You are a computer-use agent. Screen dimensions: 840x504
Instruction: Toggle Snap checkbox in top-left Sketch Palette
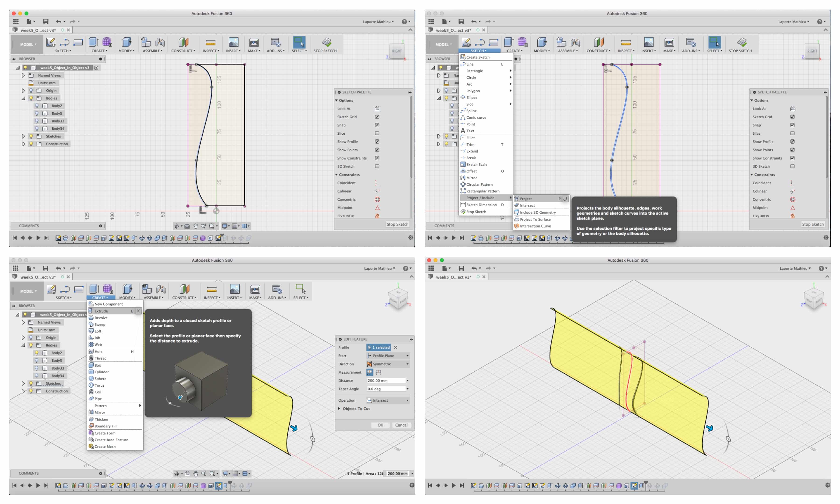pos(377,125)
